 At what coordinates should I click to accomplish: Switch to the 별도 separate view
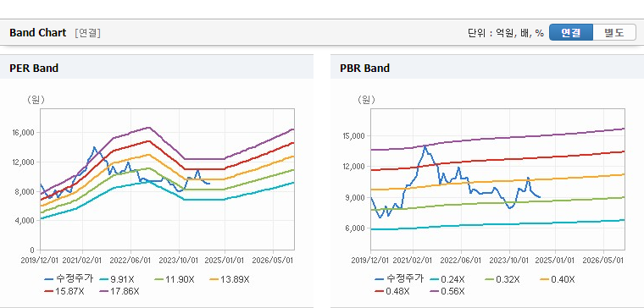[x=614, y=32]
